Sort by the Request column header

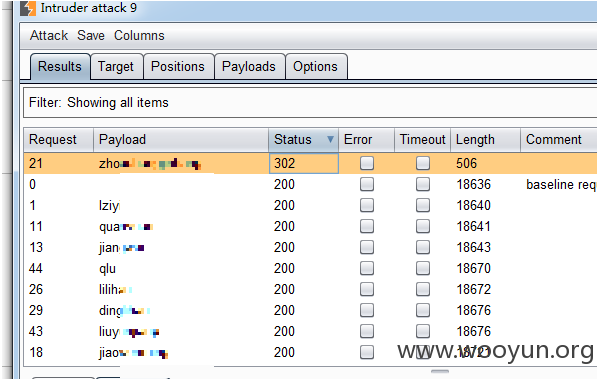58,140
